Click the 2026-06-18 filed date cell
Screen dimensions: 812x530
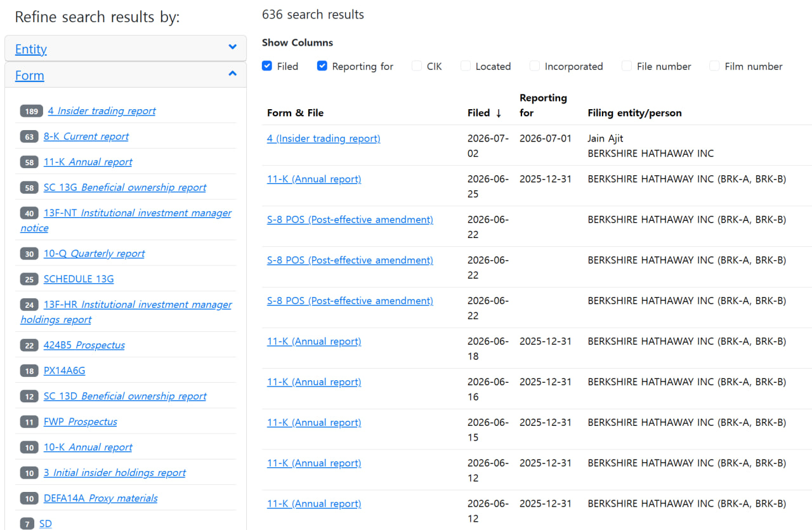(488, 349)
